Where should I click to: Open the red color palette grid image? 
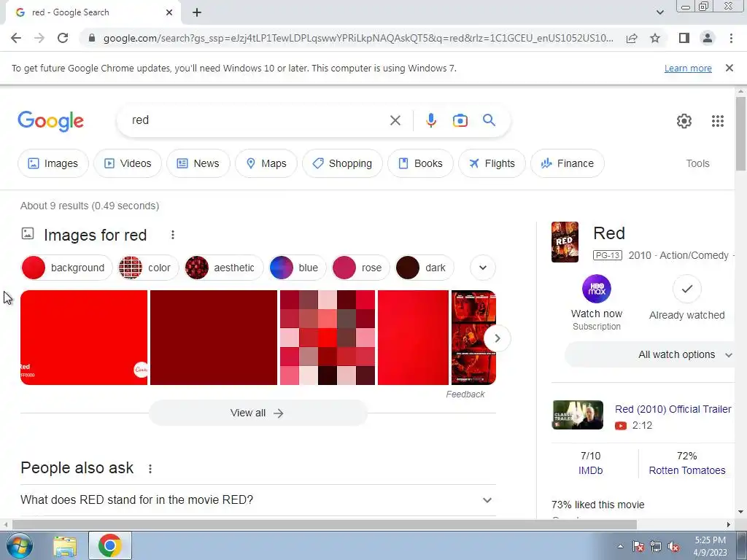click(328, 337)
